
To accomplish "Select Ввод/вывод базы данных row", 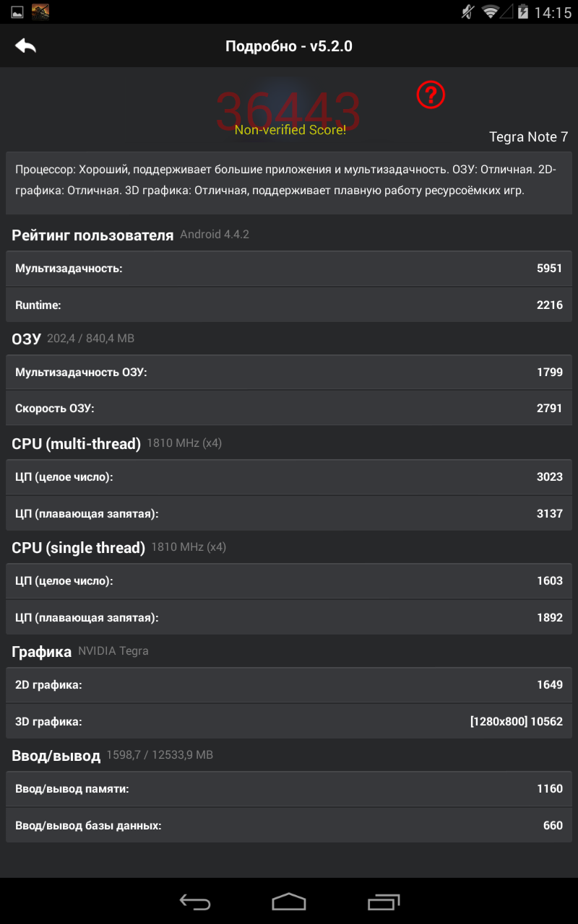I will click(289, 824).
